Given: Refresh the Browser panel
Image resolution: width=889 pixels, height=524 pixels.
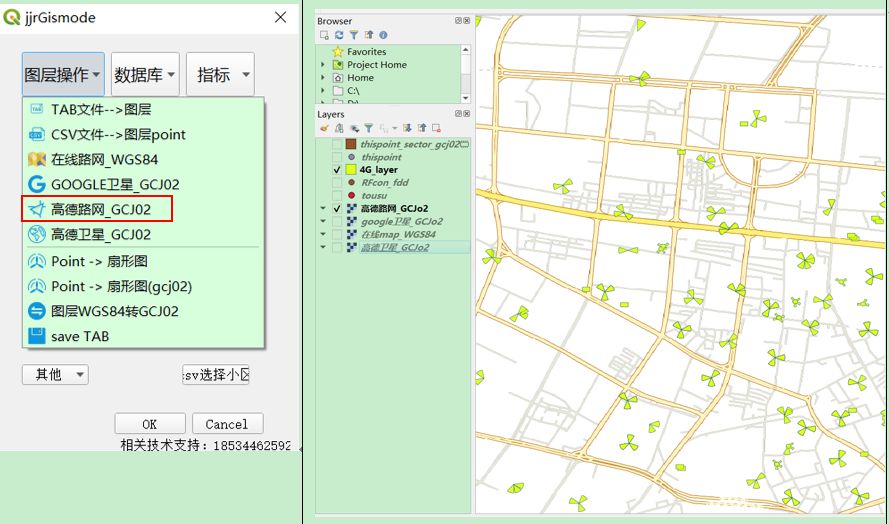Looking at the screenshot, I should [x=339, y=35].
